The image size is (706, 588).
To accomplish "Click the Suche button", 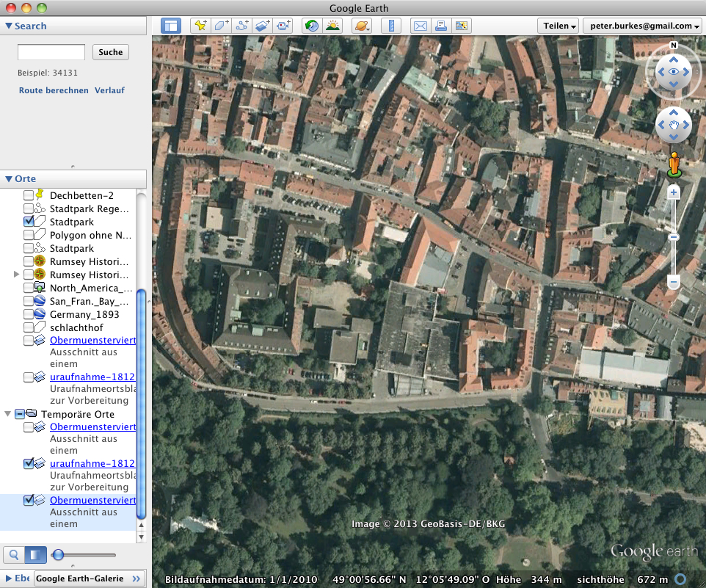I will (x=111, y=52).
